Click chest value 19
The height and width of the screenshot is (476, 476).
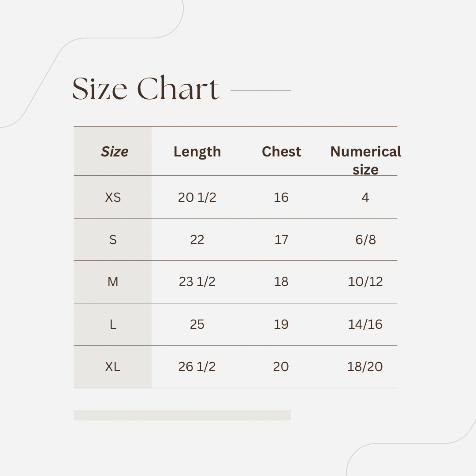[x=281, y=324]
